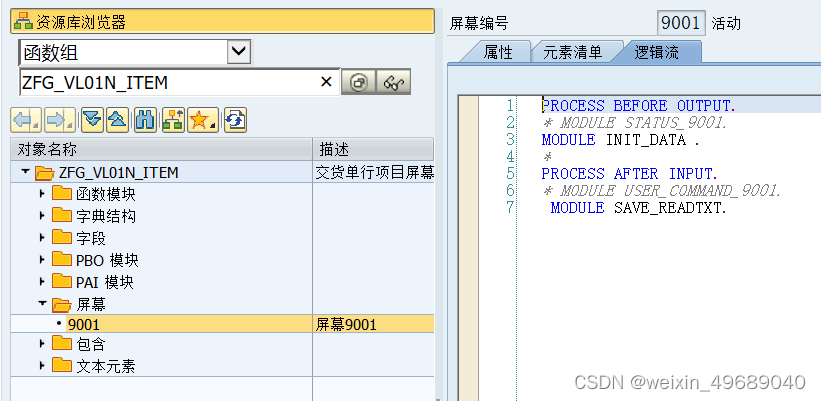Viewport: 821px width, 401px height.
Task: Expand the 文本元素 folder
Action: (43, 366)
